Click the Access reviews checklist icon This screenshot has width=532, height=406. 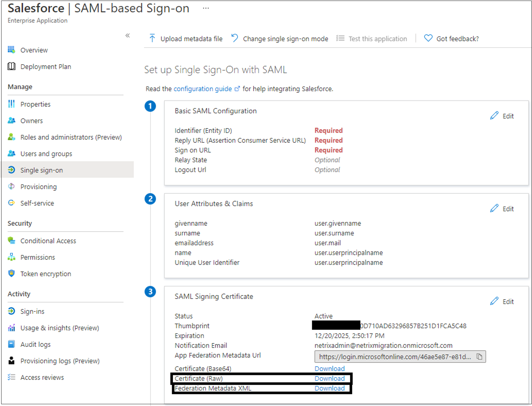click(x=11, y=377)
